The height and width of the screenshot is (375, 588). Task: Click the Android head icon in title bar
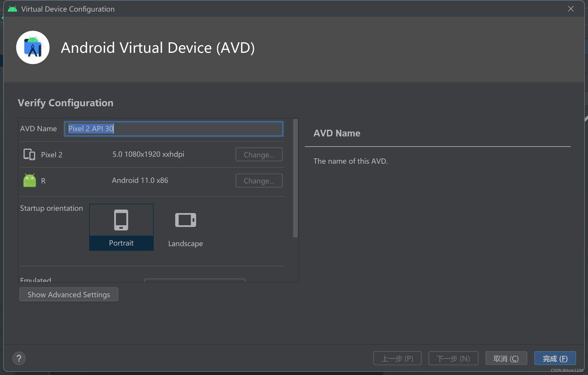(x=12, y=9)
